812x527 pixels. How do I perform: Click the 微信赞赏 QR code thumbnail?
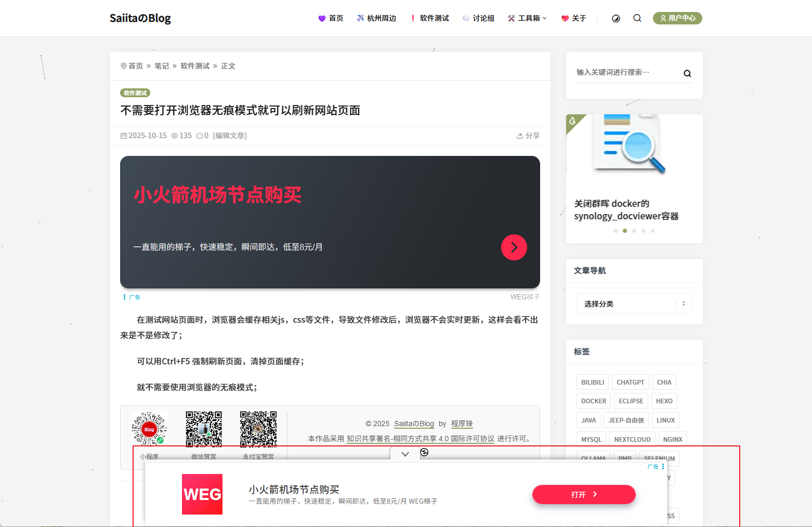(204, 429)
